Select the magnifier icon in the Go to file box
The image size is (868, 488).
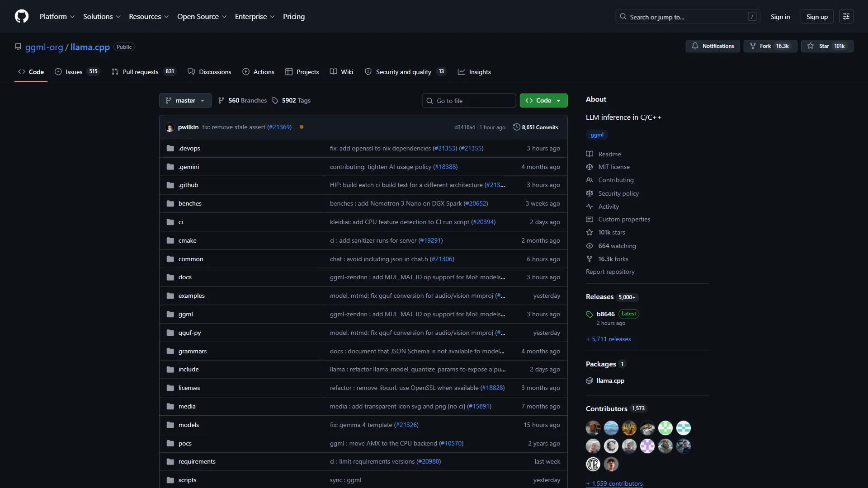[x=429, y=101]
